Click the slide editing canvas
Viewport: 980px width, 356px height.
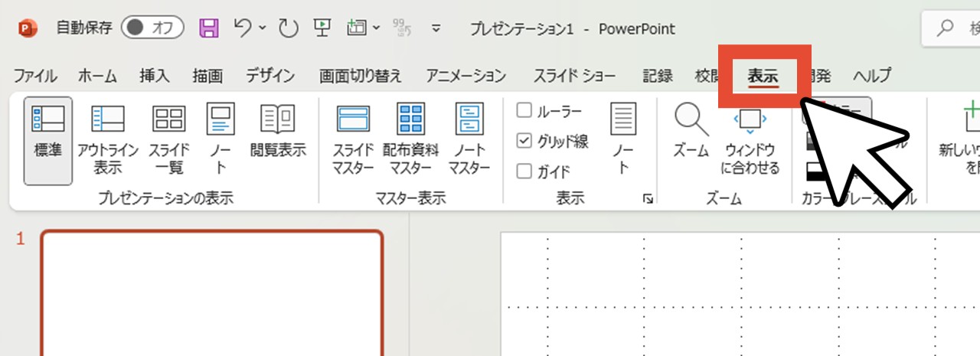point(740,295)
